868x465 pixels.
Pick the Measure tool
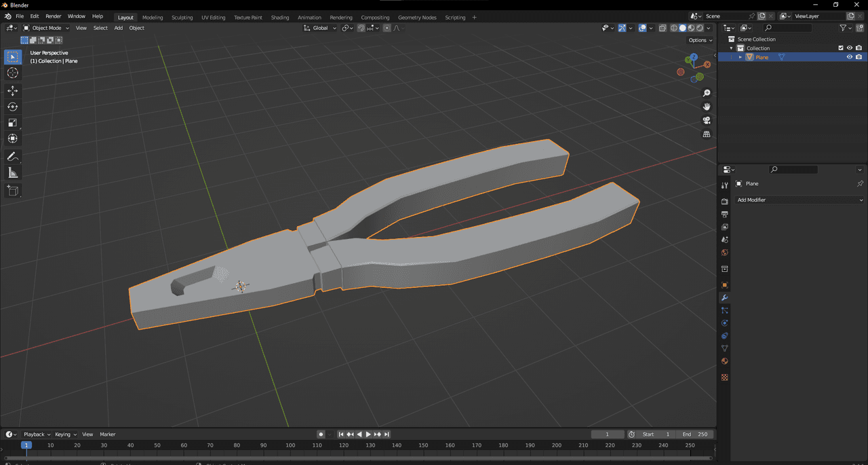tap(12, 173)
